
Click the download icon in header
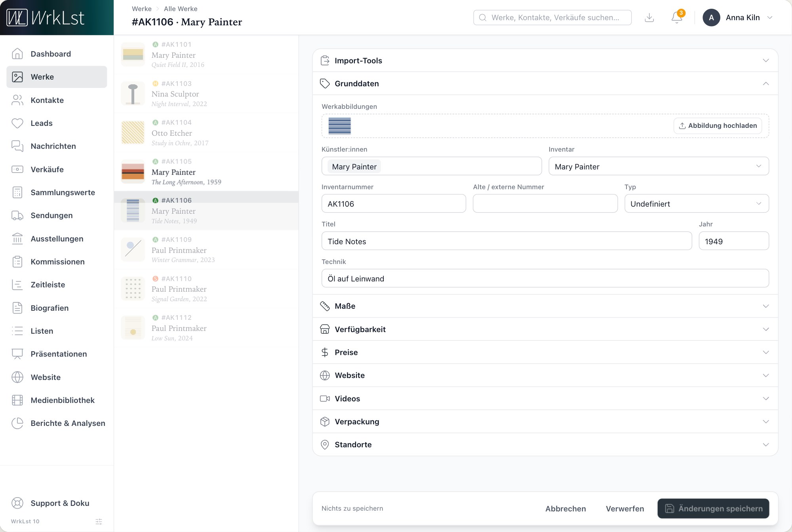click(x=649, y=17)
